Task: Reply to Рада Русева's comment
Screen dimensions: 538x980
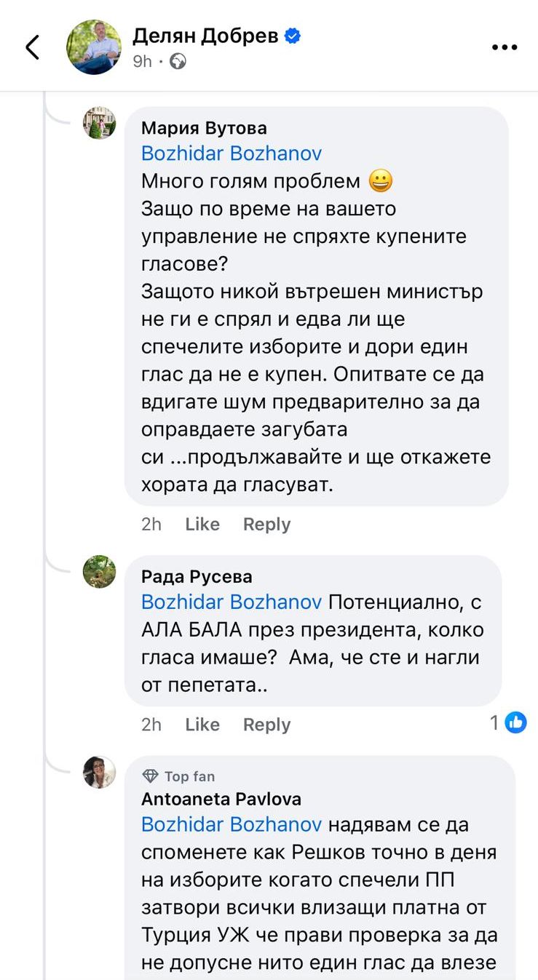Action: pyautogui.click(x=266, y=725)
